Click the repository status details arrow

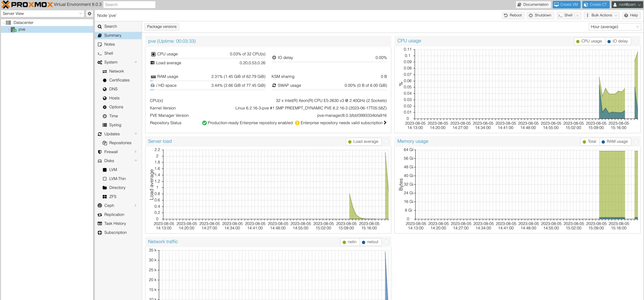coord(385,123)
